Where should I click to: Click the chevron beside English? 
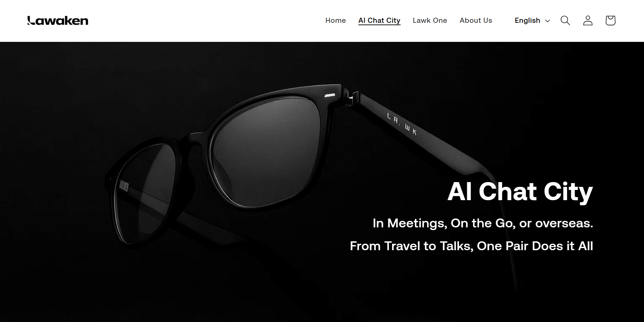(547, 21)
